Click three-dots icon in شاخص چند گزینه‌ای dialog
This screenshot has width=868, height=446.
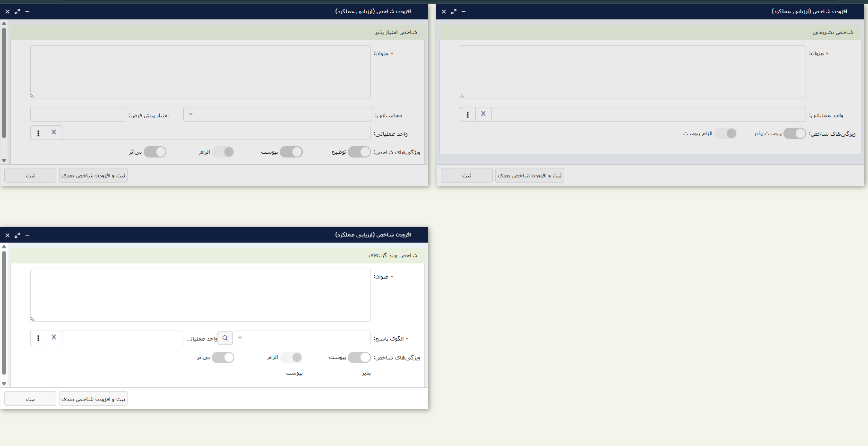click(38, 338)
